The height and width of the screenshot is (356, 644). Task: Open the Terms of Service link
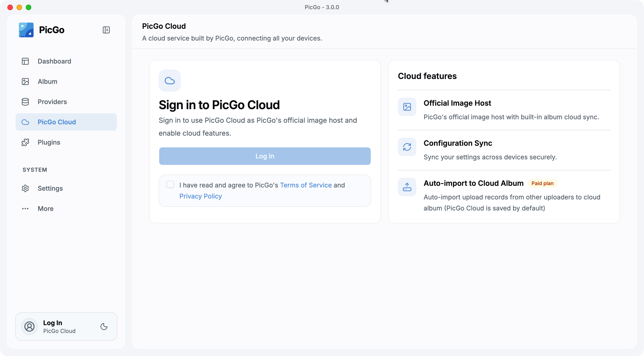(306, 185)
